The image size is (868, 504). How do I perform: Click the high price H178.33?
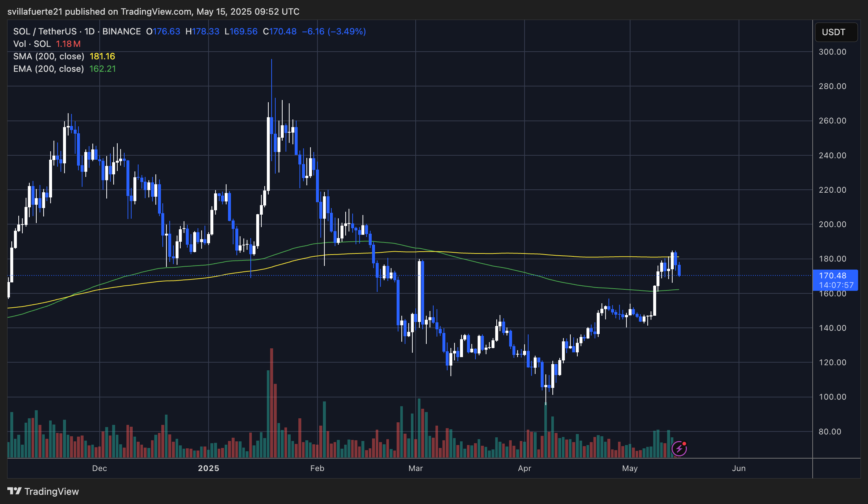point(202,31)
